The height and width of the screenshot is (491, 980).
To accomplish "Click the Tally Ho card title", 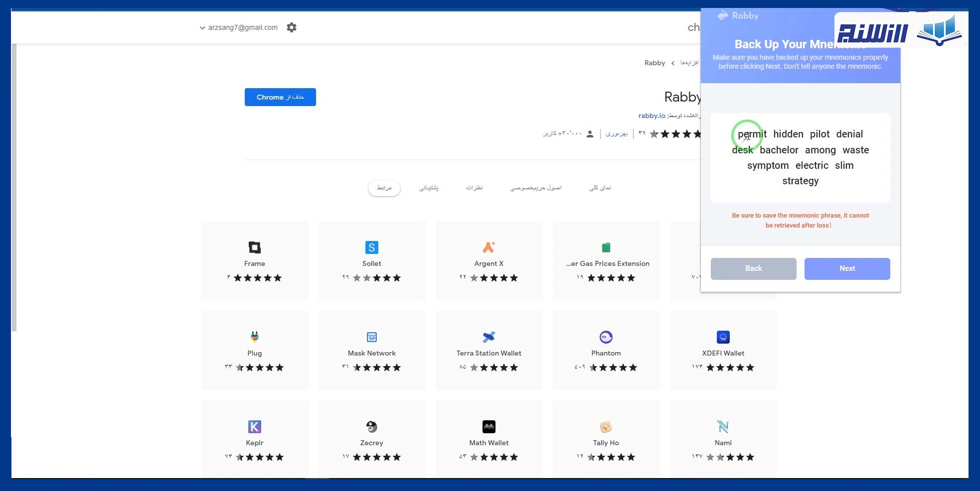I will 606,443.
